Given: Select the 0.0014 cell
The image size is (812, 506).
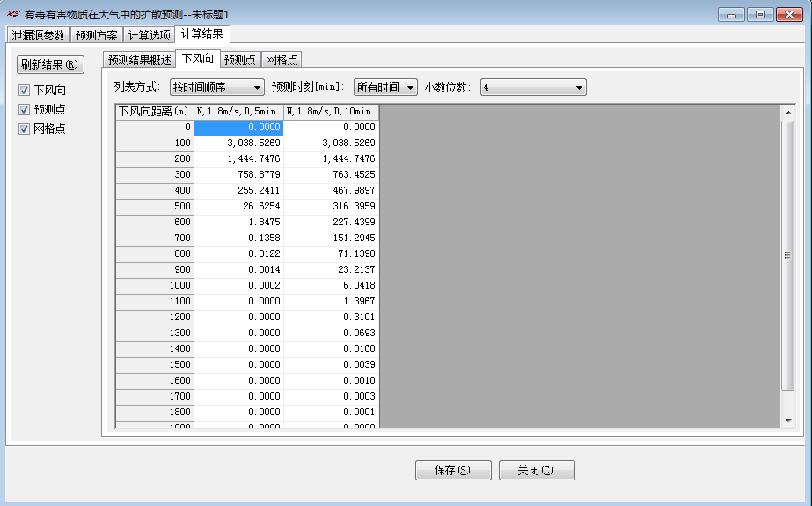Looking at the screenshot, I should coord(238,270).
